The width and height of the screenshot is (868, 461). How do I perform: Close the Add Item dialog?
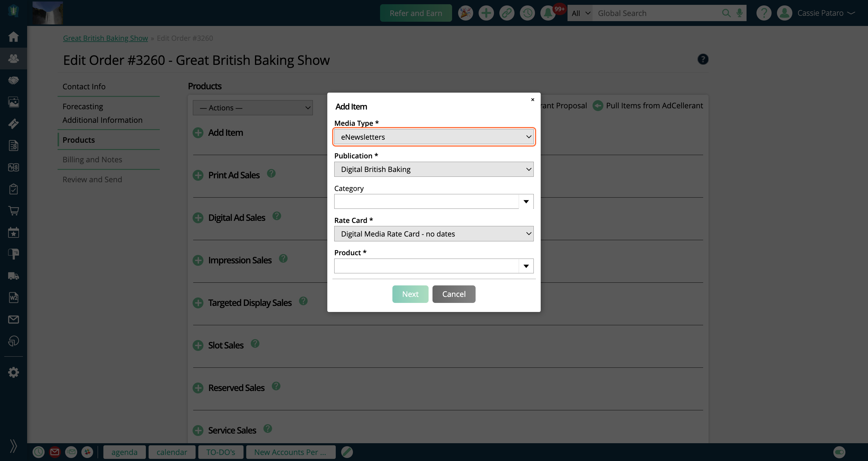[532, 100]
